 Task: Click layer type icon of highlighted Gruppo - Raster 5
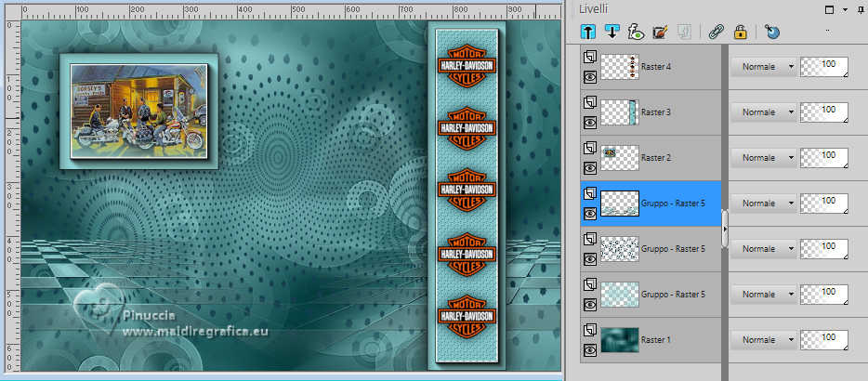(590, 192)
